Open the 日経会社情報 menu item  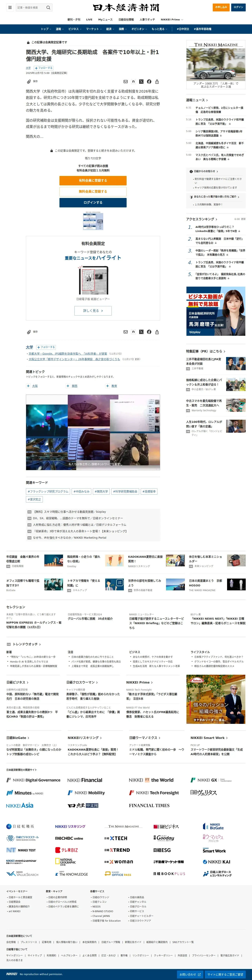coord(126,19)
